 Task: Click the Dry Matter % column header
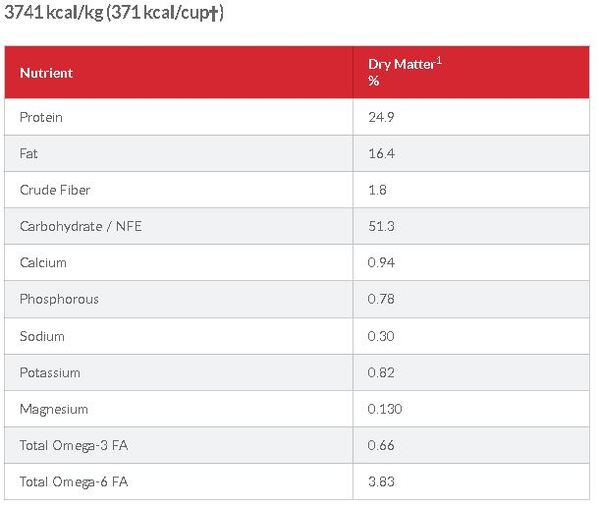tap(405, 72)
